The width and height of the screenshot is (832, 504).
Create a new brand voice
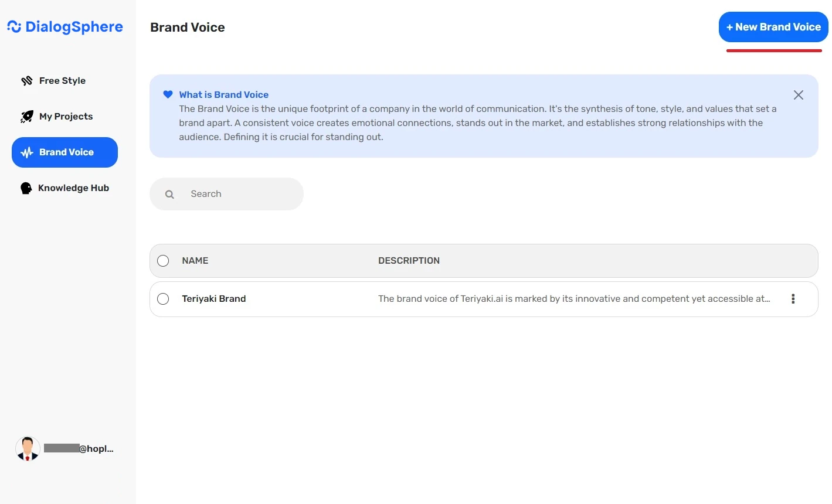pyautogui.click(x=773, y=26)
